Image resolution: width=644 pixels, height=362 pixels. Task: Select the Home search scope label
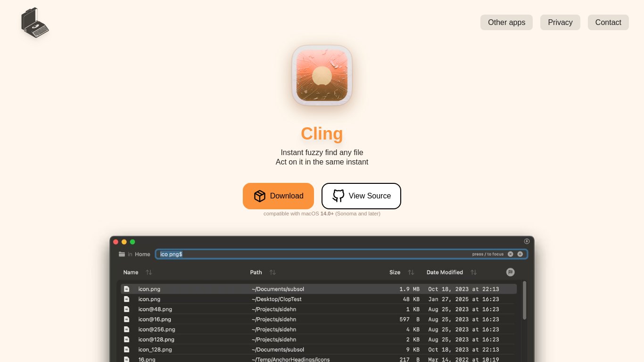point(142,254)
